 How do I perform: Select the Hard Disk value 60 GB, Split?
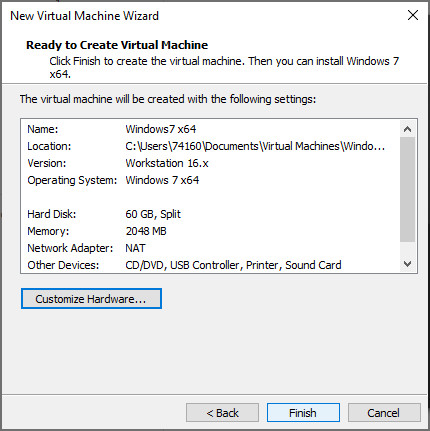pyautogui.click(x=153, y=214)
